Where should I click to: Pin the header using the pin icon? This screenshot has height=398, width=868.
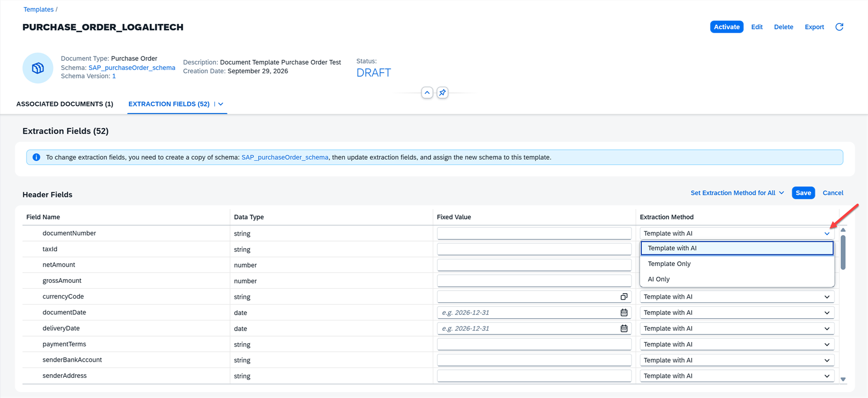tap(443, 93)
